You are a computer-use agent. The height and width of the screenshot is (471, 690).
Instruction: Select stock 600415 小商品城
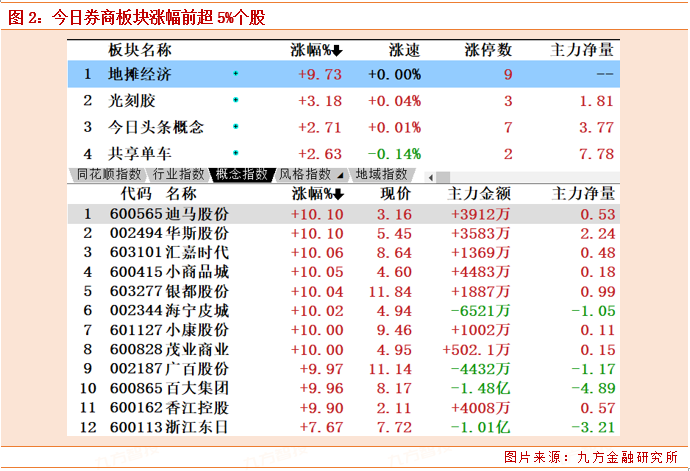click(x=343, y=272)
